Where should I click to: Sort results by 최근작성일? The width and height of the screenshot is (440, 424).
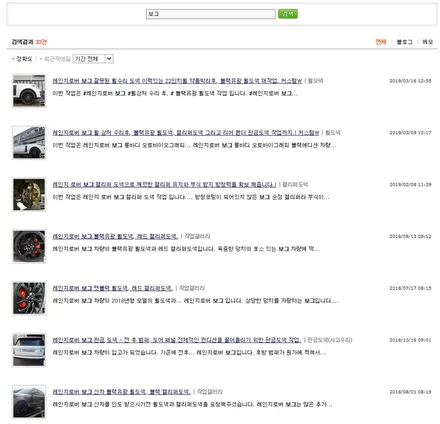coord(57,59)
